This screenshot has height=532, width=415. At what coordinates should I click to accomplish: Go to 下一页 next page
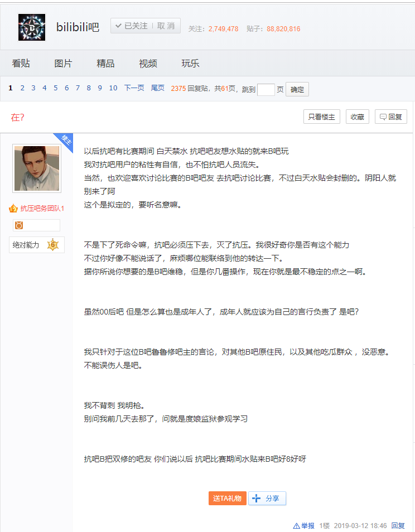134,88
